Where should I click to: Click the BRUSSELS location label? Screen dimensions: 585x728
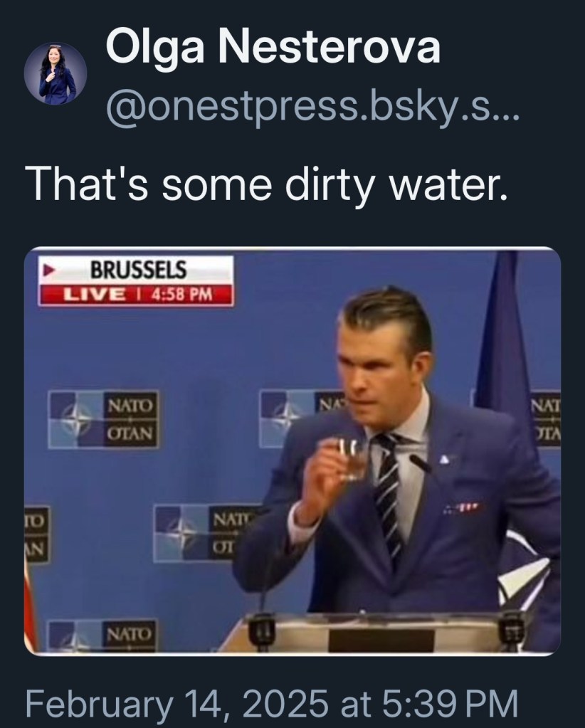(x=139, y=270)
